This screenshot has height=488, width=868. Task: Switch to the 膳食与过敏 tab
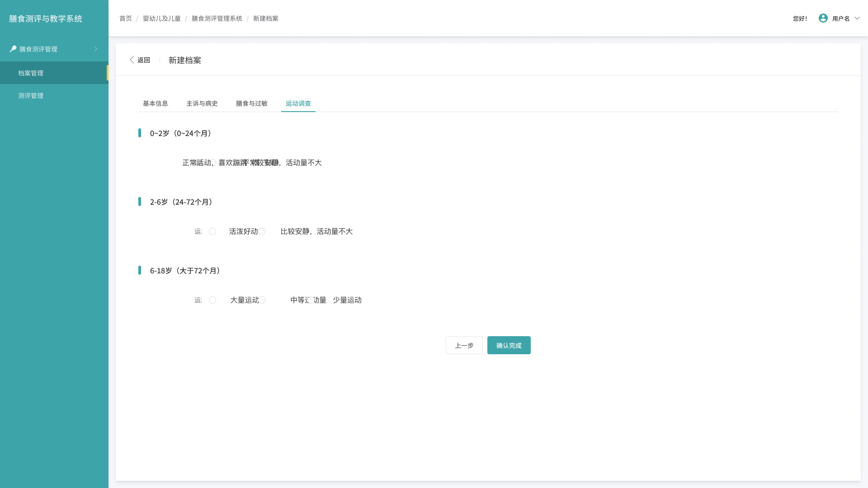(252, 103)
